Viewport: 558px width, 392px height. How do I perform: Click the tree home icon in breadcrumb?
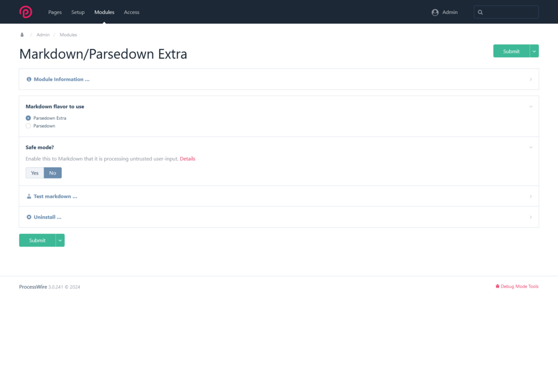(22, 35)
